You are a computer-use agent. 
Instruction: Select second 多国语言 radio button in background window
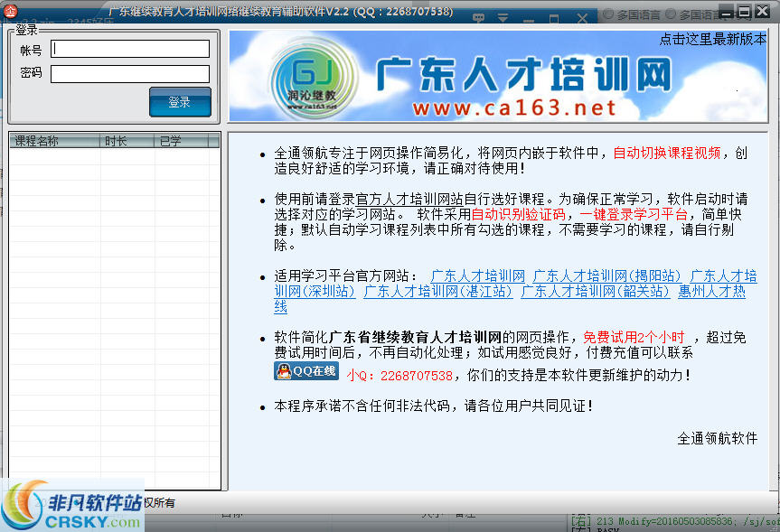pyautogui.click(x=671, y=14)
